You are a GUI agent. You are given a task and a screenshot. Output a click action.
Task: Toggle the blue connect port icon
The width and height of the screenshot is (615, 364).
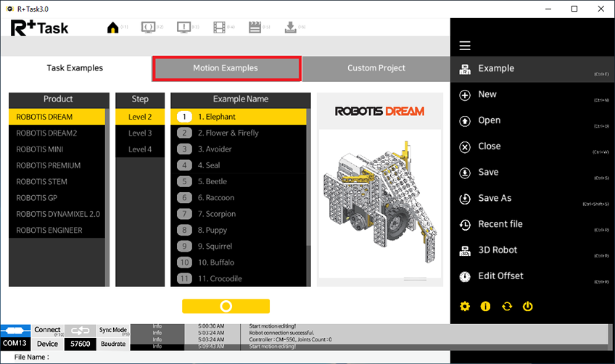pos(16,331)
